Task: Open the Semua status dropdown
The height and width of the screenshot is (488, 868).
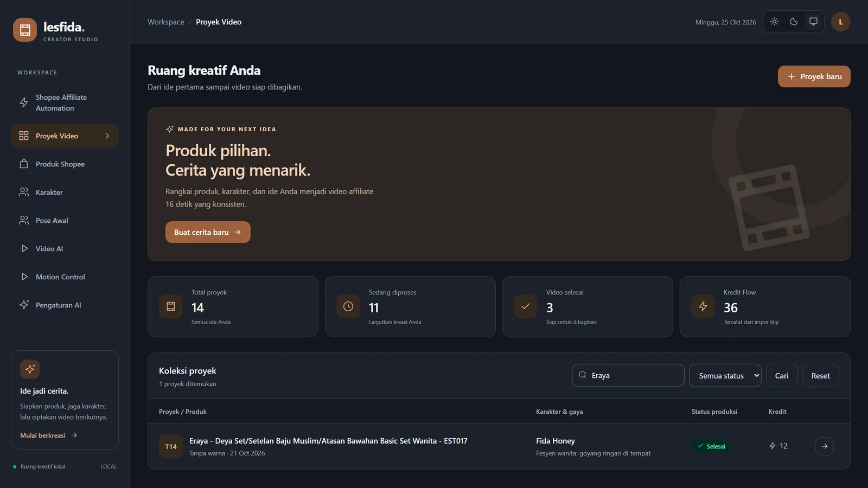Action: point(725,376)
